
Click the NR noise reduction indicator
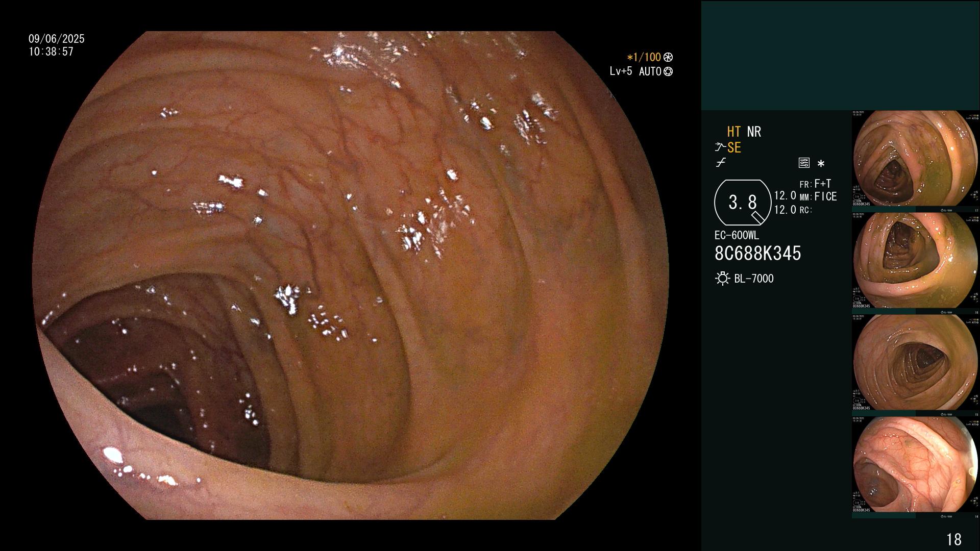click(754, 132)
